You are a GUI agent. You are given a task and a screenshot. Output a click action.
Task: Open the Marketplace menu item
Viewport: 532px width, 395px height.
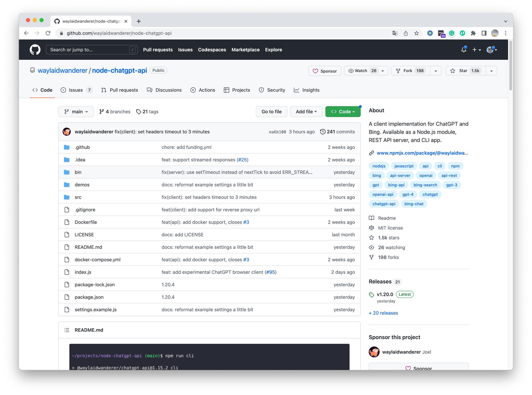(245, 50)
